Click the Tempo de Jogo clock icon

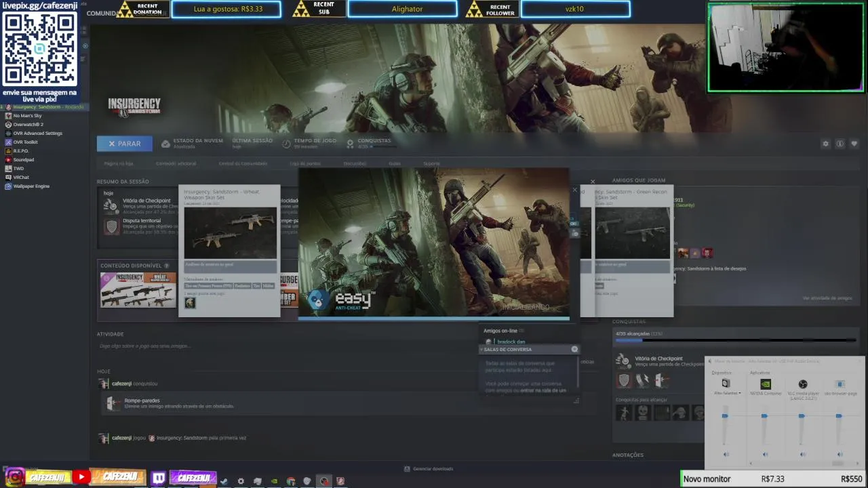(x=288, y=144)
